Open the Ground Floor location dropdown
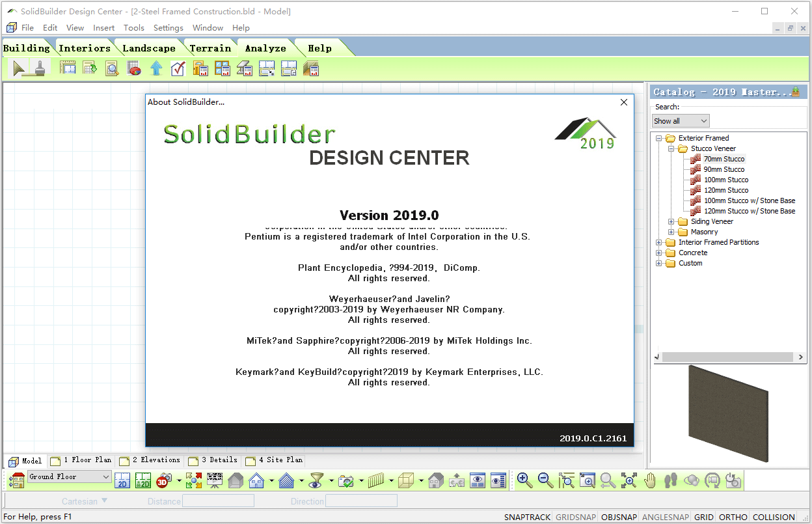The height and width of the screenshot is (524, 812). [x=70, y=477]
